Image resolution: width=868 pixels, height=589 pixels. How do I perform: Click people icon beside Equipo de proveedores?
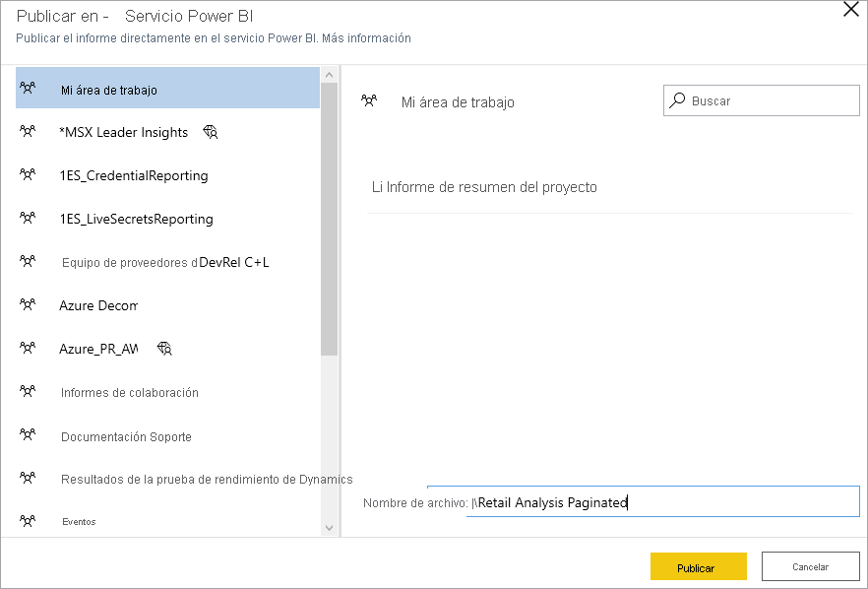click(x=28, y=260)
